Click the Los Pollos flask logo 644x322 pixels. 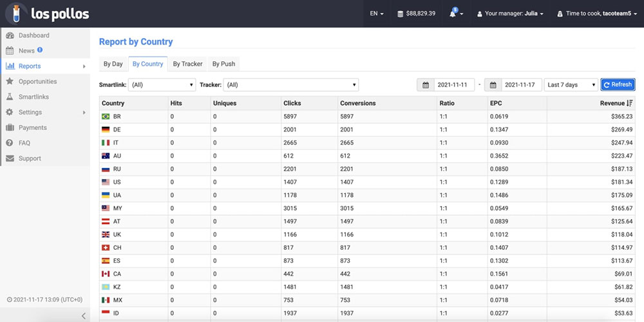17,14
